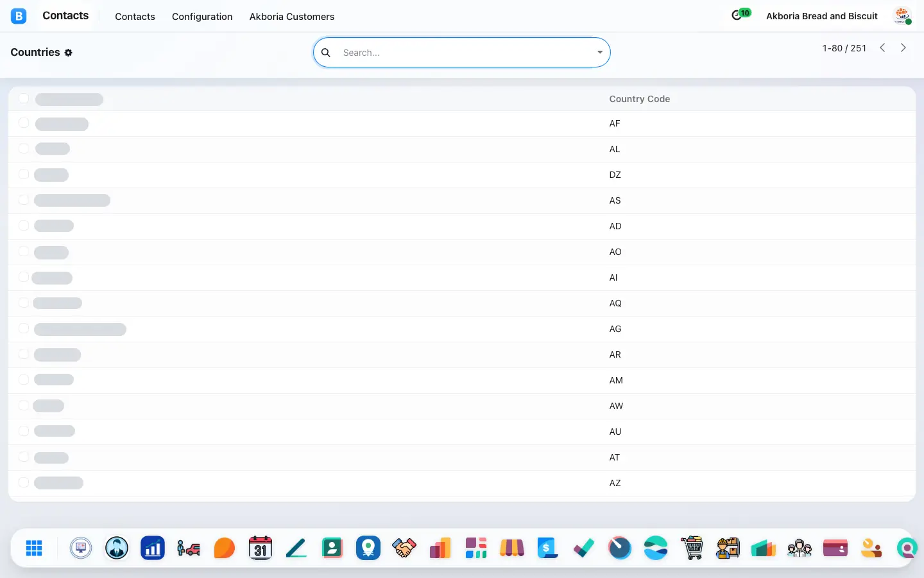This screenshot has width=924, height=578.
Task: Open the shopping cart app in the dock
Action: click(692, 548)
